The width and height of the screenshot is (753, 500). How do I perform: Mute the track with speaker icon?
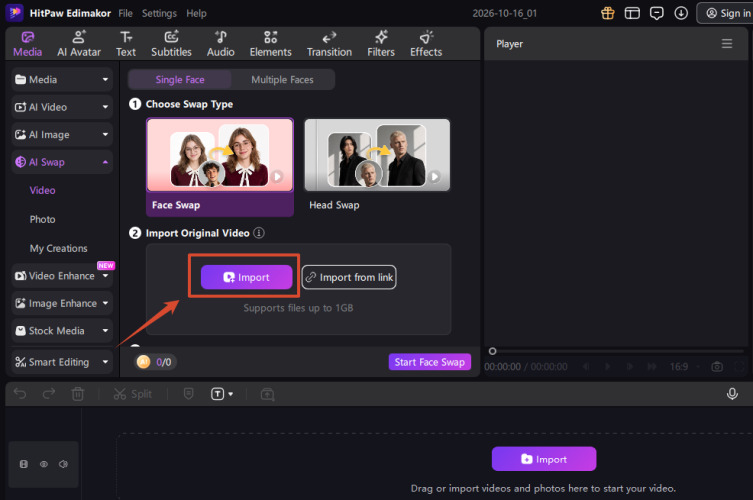point(63,464)
